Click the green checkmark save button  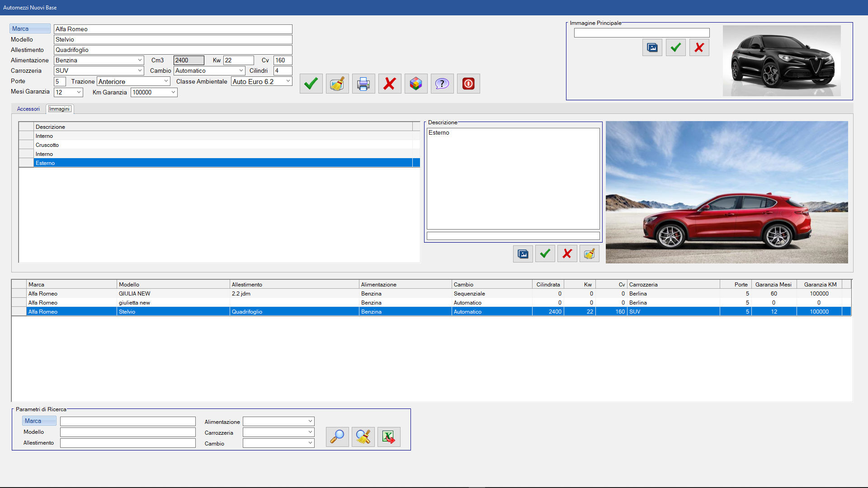311,84
